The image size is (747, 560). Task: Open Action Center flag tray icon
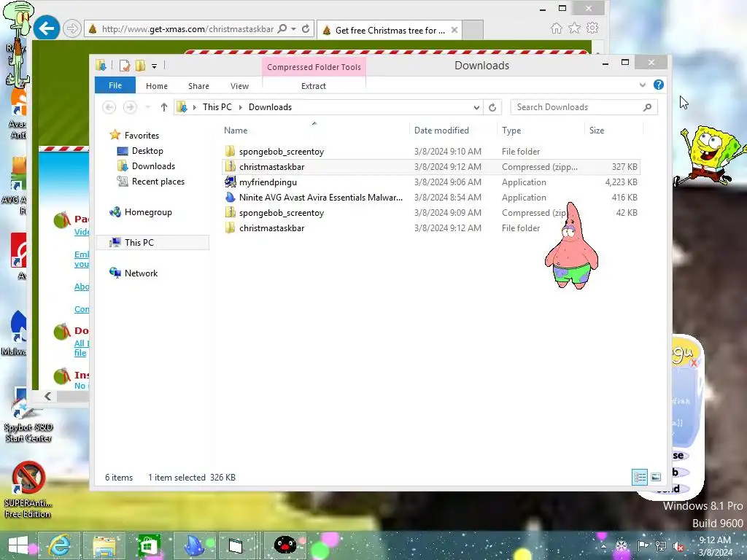[643, 546]
